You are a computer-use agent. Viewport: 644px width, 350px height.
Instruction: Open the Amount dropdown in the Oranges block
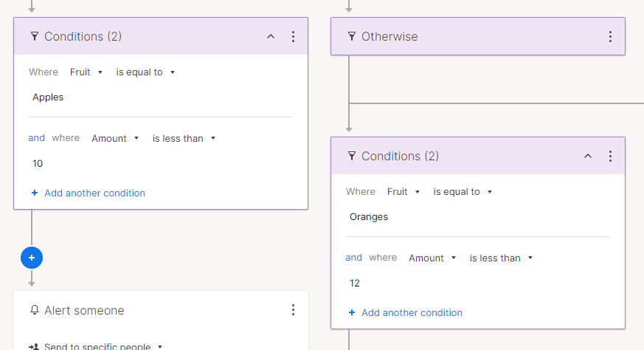pos(432,258)
